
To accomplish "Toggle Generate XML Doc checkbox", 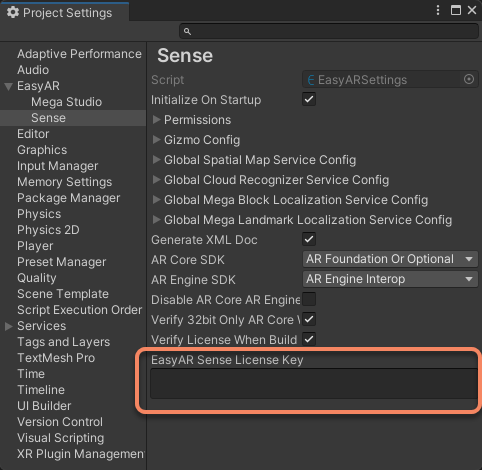I will click(309, 239).
